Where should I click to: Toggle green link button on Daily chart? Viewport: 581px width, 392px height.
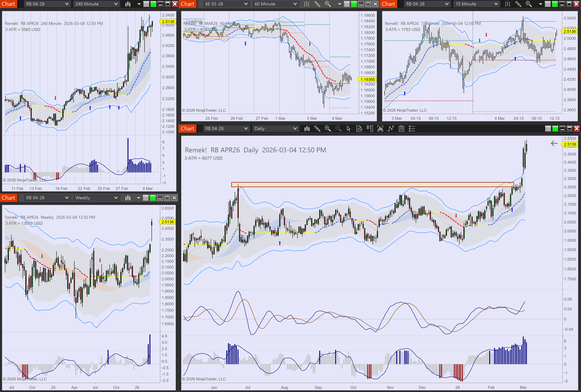pos(555,129)
